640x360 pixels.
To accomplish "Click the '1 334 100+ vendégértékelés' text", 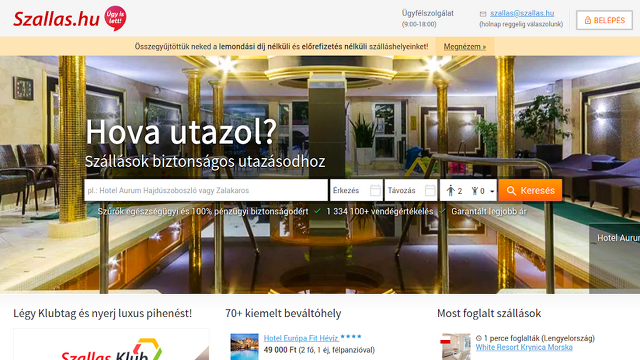I will pos(380,211).
